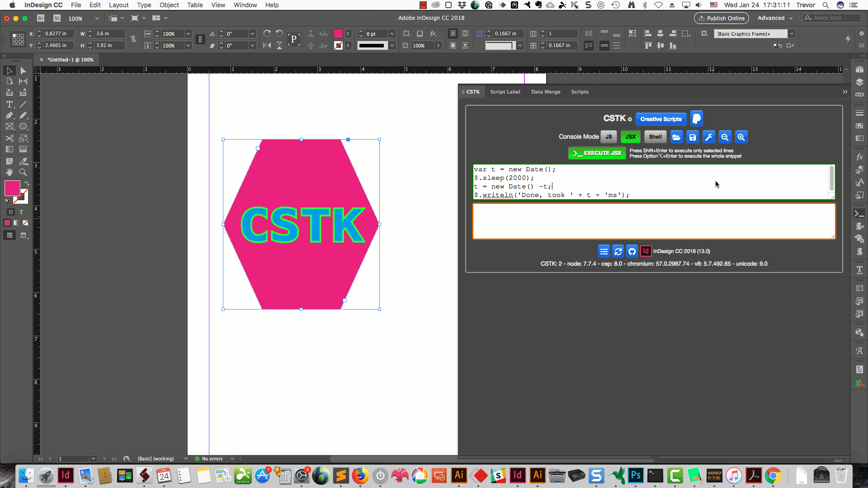Click the GitHub icon in CSTK panel
Image resolution: width=868 pixels, height=488 pixels.
click(x=632, y=251)
